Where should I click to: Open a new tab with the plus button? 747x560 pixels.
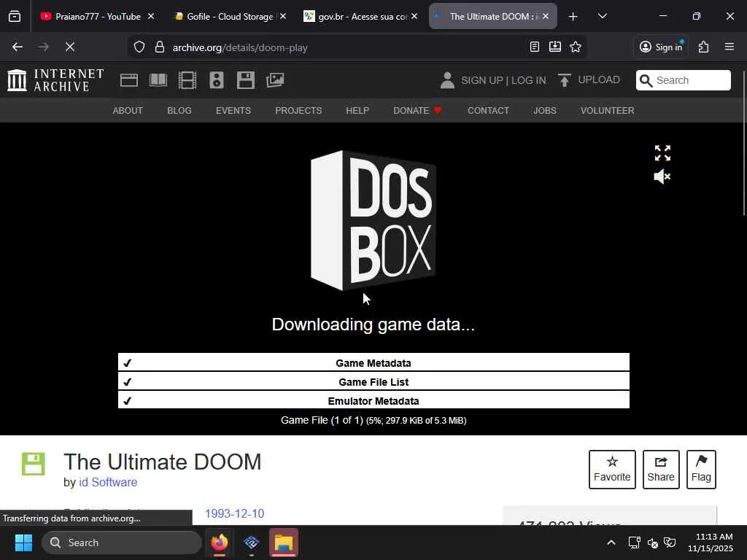[573, 17]
